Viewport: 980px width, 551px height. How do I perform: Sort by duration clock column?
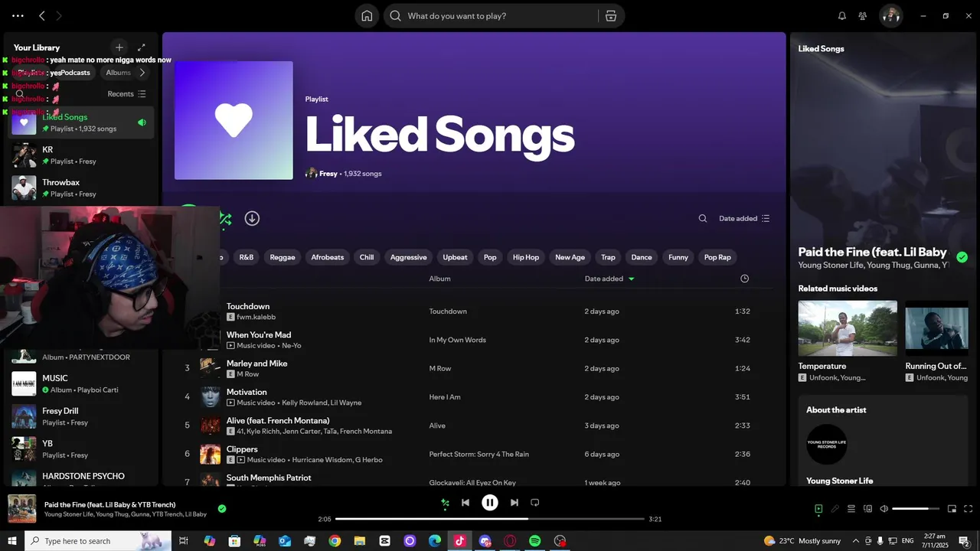744,279
